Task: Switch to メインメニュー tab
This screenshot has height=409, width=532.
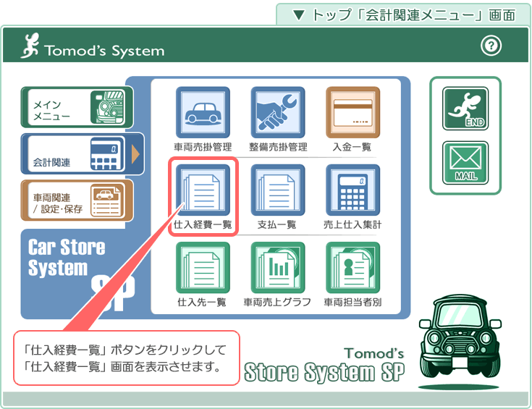Action: click(77, 107)
